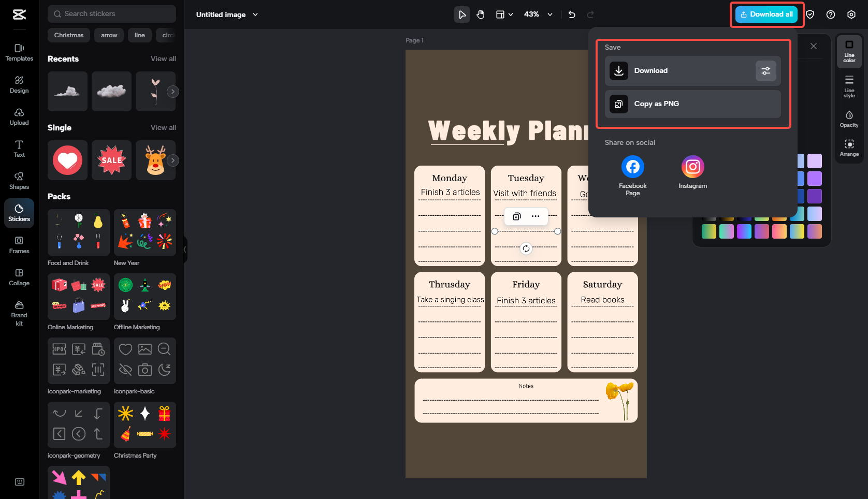Open the Line style settings
Viewport: 868px width, 499px height.
tap(849, 84)
